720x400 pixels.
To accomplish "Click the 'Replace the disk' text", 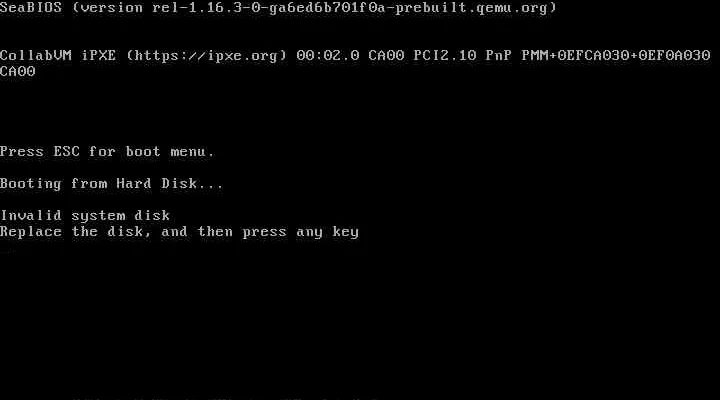I will coord(72,231).
